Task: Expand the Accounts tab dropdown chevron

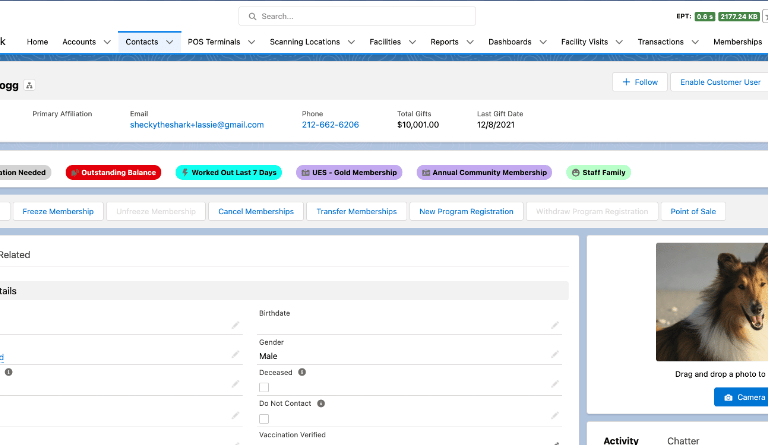Action: pyautogui.click(x=107, y=42)
